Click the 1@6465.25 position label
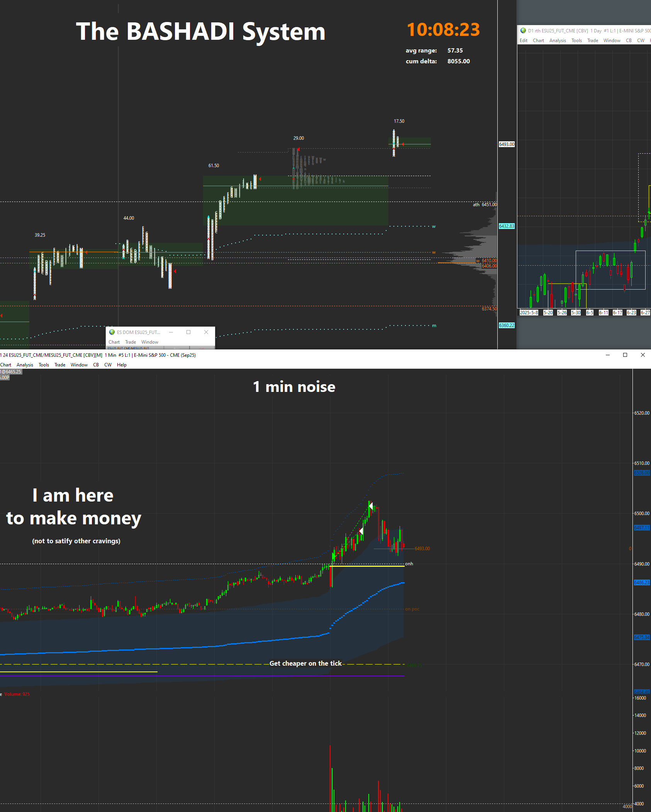The width and height of the screenshot is (651, 812). click(x=11, y=372)
